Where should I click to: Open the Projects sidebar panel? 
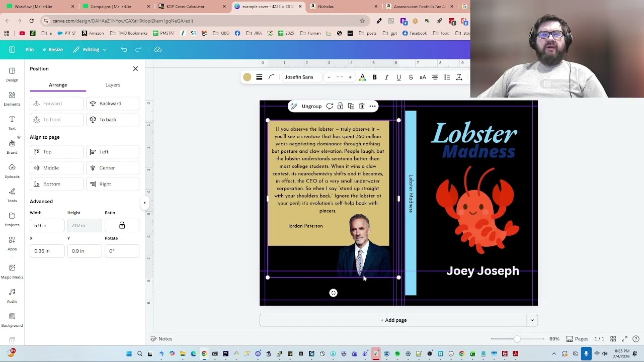pos(12,219)
